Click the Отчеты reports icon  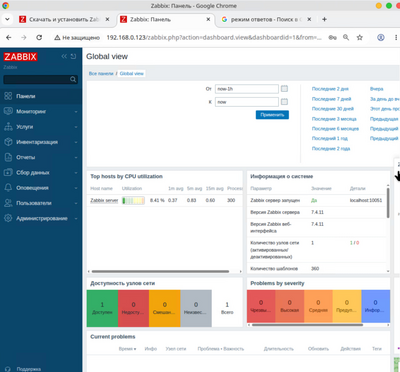point(8,157)
